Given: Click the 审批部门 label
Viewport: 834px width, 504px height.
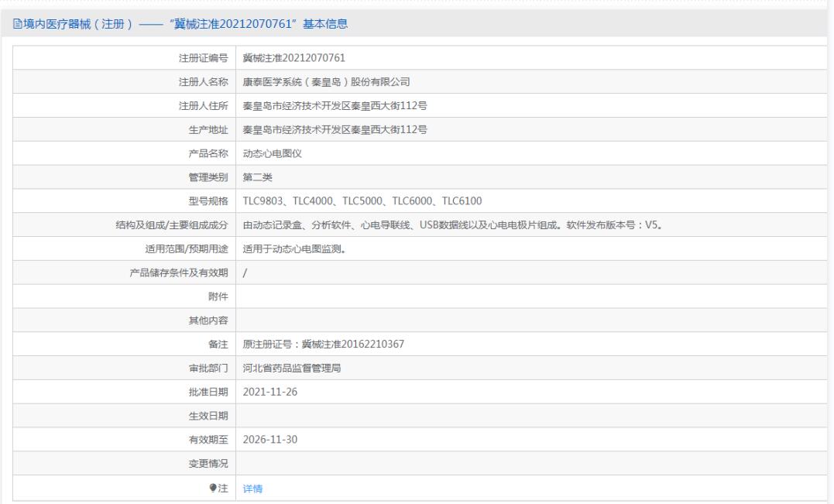Looking at the screenshot, I should point(208,368).
